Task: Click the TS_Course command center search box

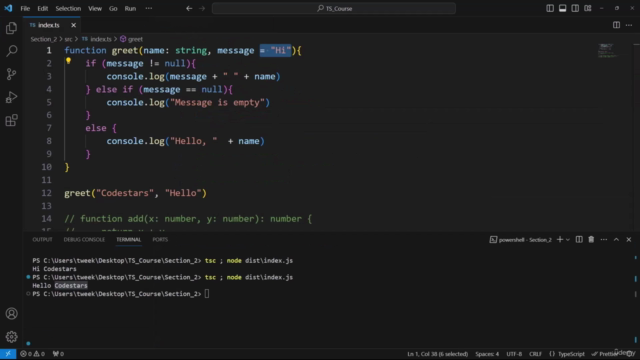Action: pos(334,8)
